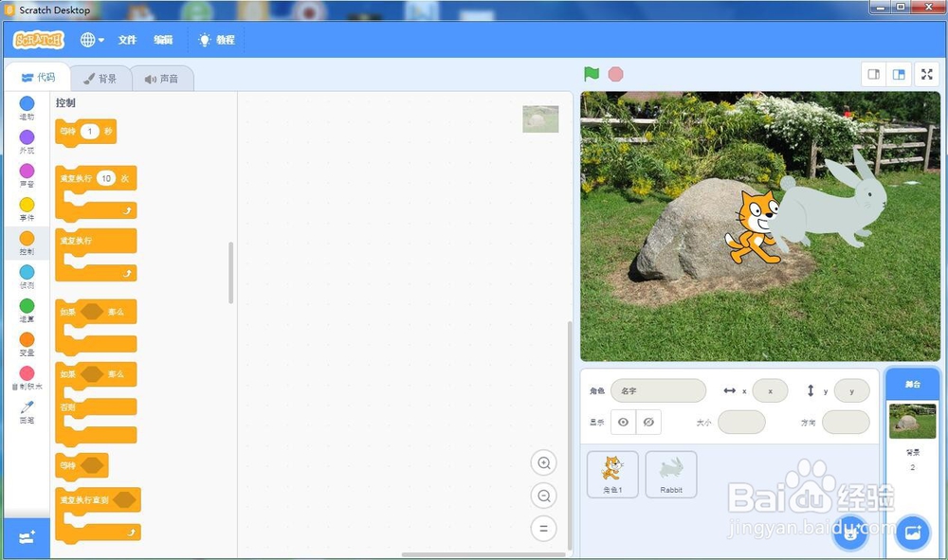Screen dimensions: 948x560
Task: Switch to the 背景 (Backdrops) tab
Action: click(100, 79)
